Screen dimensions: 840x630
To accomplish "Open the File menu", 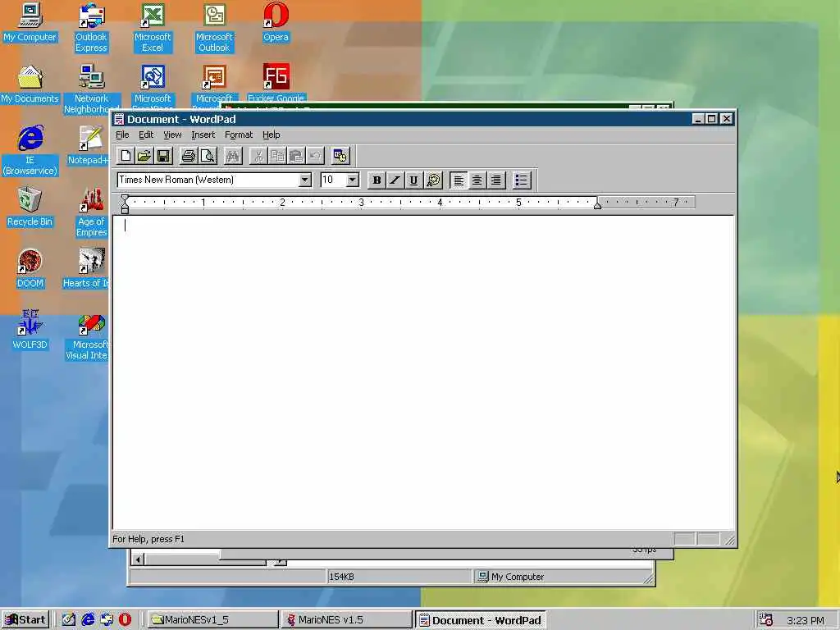I will [x=122, y=135].
